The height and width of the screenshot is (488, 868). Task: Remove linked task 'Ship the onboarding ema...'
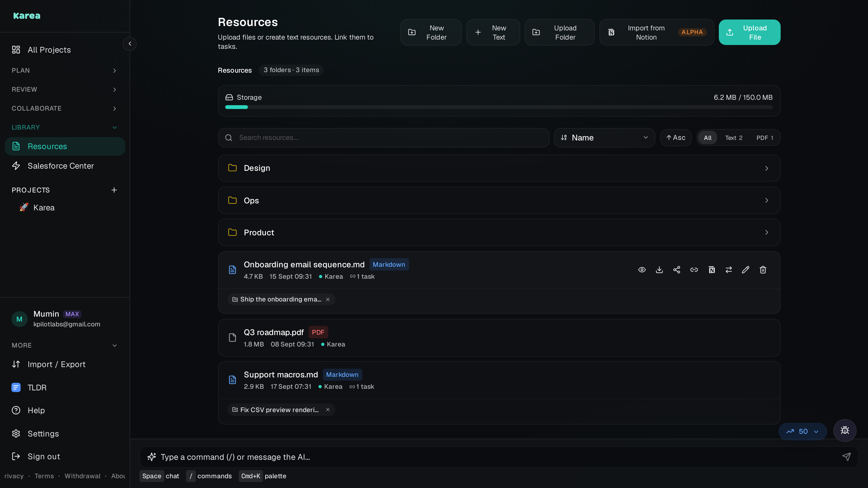pos(328,299)
